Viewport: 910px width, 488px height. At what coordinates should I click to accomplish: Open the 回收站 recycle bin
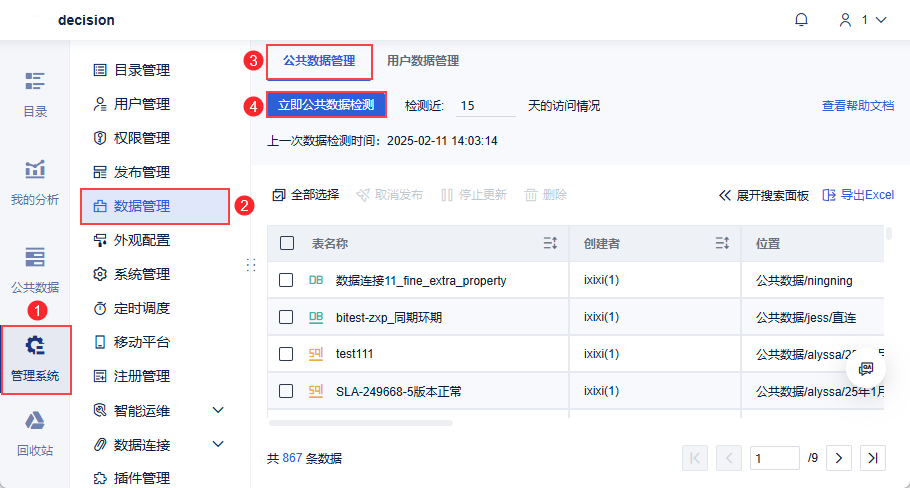coord(35,432)
